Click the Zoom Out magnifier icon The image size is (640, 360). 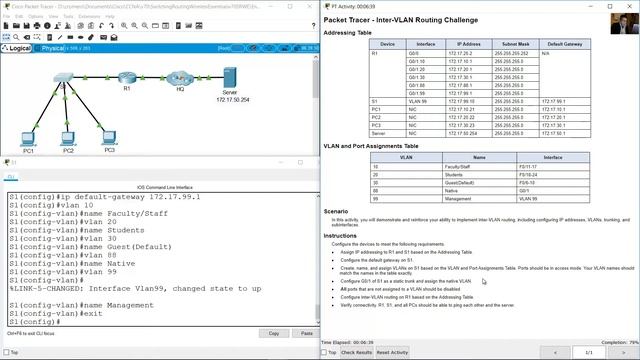point(145,26)
